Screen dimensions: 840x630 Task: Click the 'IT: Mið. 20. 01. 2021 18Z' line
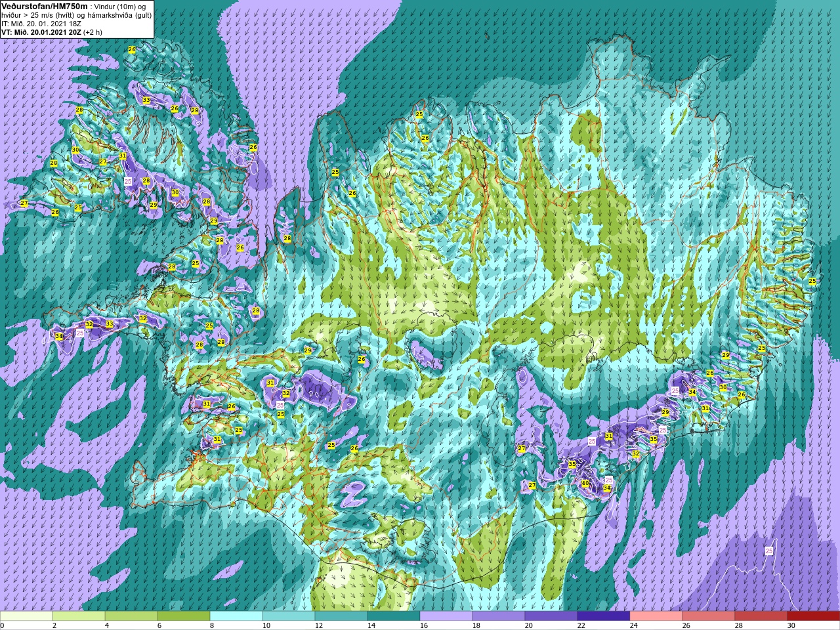tap(41, 23)
